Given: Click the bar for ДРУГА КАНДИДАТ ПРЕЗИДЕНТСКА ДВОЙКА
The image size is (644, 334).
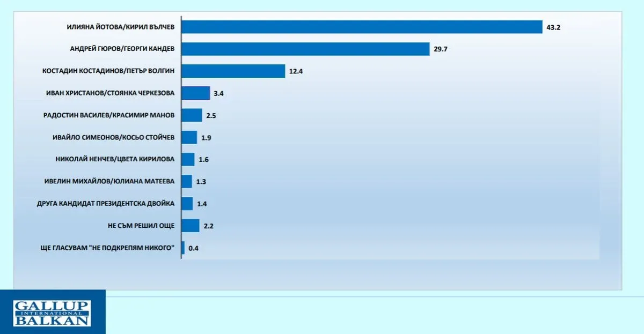Looking at the screenshot, I should (187, 203).
